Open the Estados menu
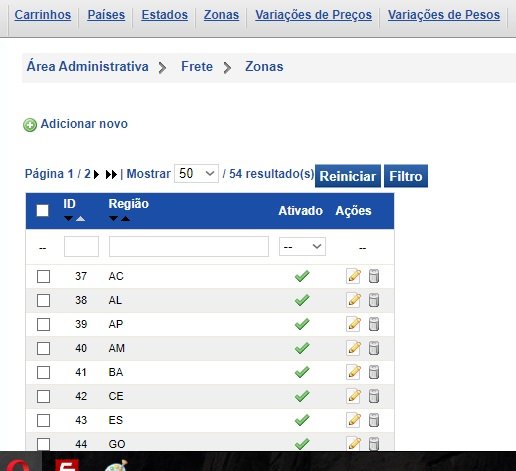Screen dimensions: 516x471 coord(164,15)
